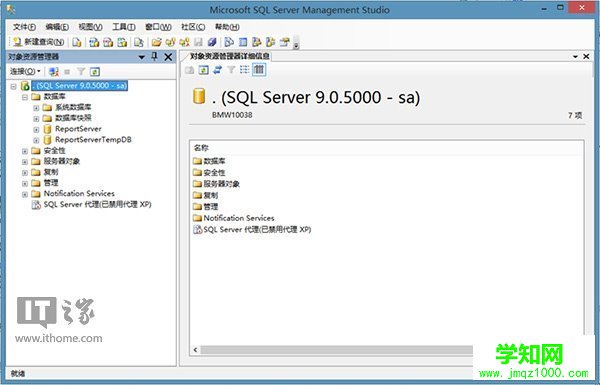This screenshot has width=600, height=385.
Task: Click the grayed-out Save disk icon
Action: 198,42
